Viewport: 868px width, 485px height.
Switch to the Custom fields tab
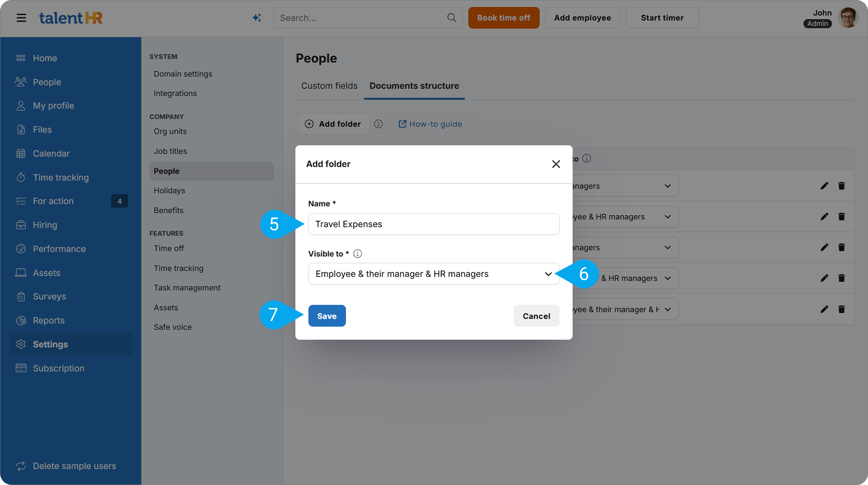click(x=329, y=86)
